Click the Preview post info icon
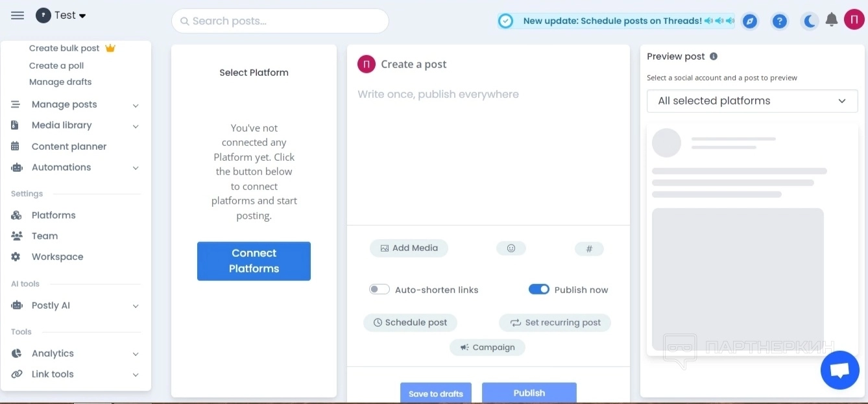 coord(714,56)
